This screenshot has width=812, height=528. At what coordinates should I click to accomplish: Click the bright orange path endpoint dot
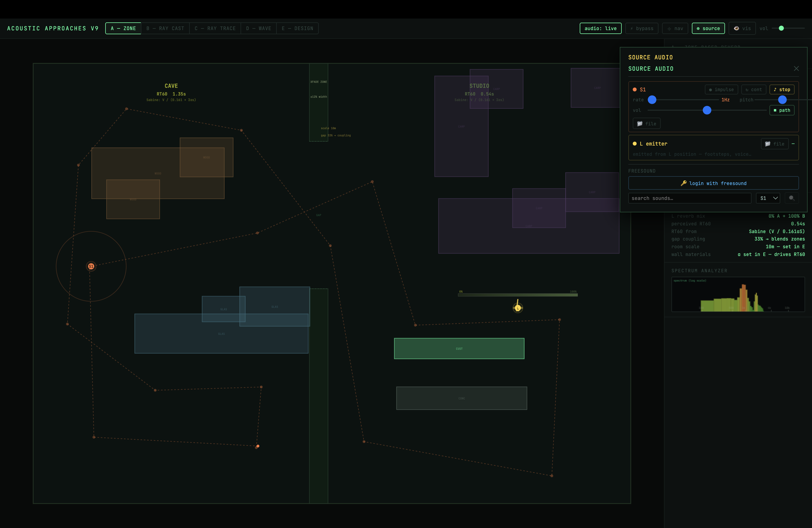pyautogui.click(x=258, y=446)
